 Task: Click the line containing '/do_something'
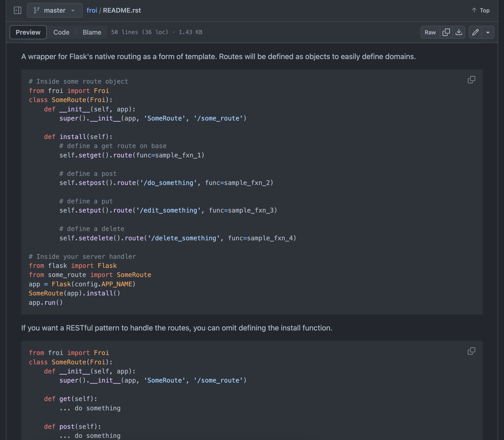tap(166, 183)
